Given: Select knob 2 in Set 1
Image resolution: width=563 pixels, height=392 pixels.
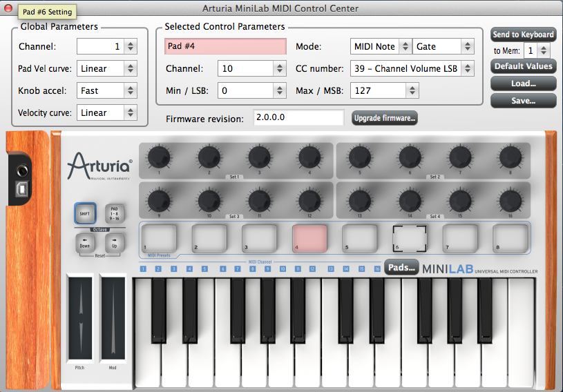Looking at the screenshot, I should [x=209, y=157].
